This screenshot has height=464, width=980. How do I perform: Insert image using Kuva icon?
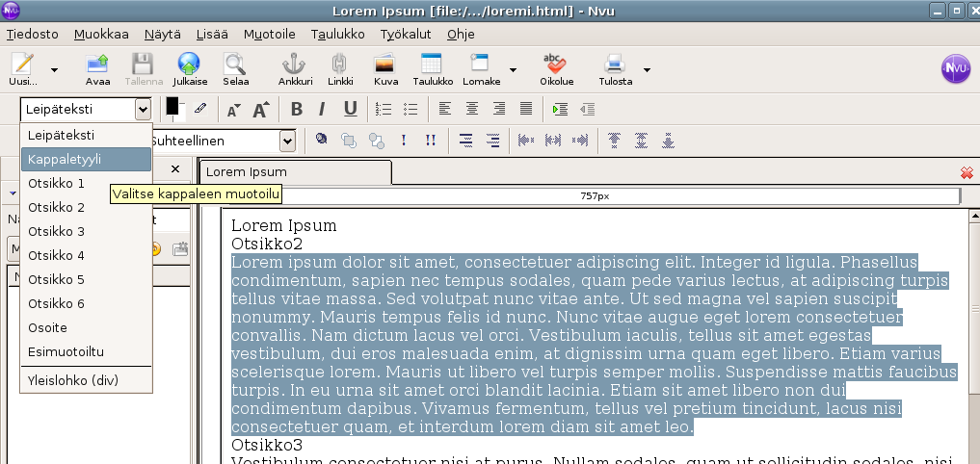(385, 67)
